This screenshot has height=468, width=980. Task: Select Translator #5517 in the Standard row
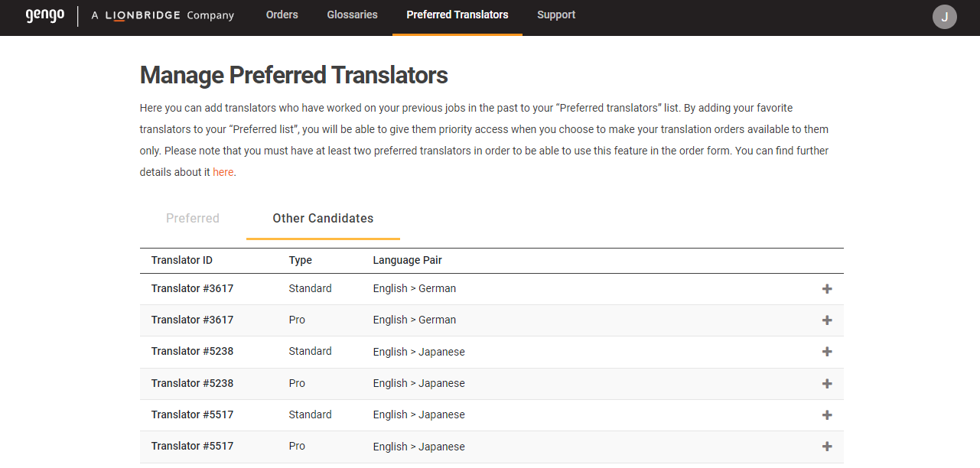(x=193, y=414)
